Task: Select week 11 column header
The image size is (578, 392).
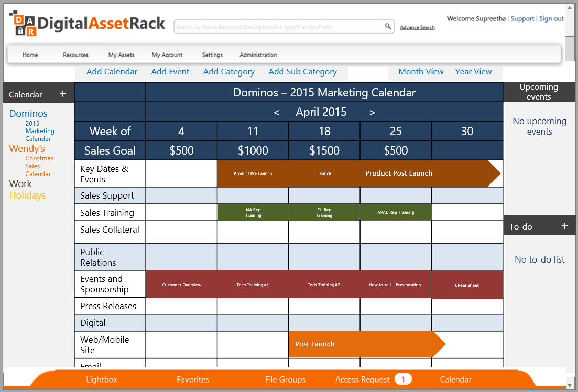Action: tap(253, 131)
